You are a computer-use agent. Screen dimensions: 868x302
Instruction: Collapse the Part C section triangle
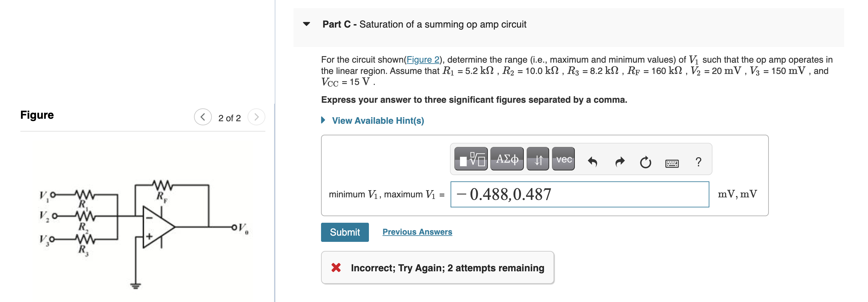pyautogui.click(x=307, y=23)
